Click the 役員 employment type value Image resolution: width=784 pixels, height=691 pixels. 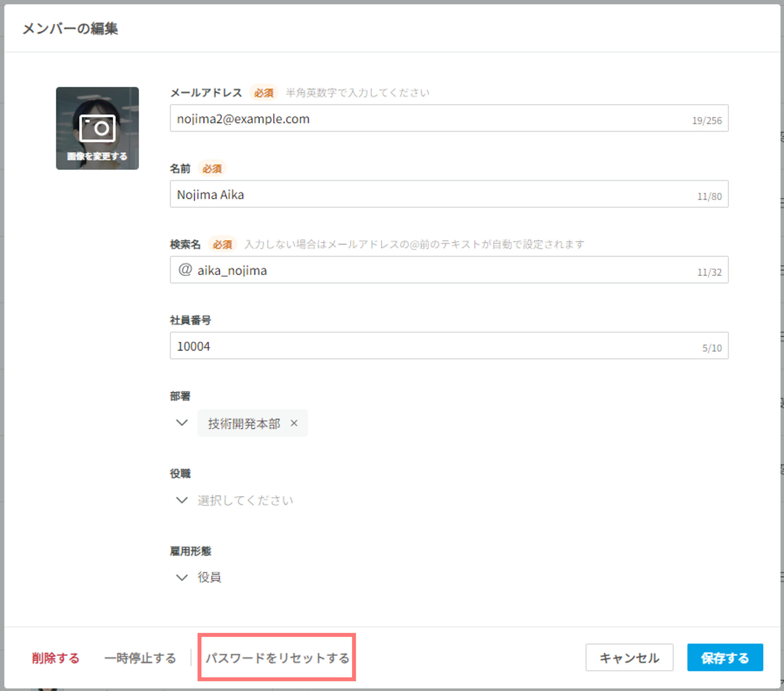coord(209,577)
